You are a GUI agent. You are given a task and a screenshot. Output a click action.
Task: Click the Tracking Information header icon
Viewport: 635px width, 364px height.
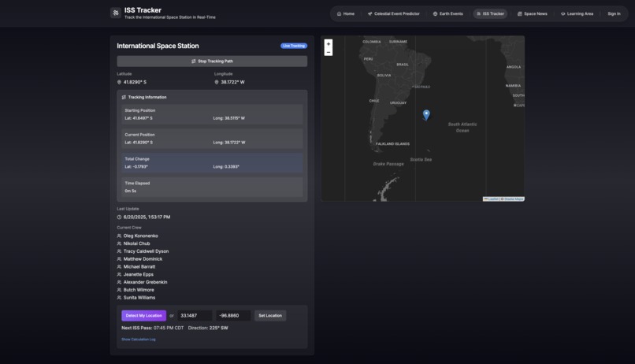[124, 97]
